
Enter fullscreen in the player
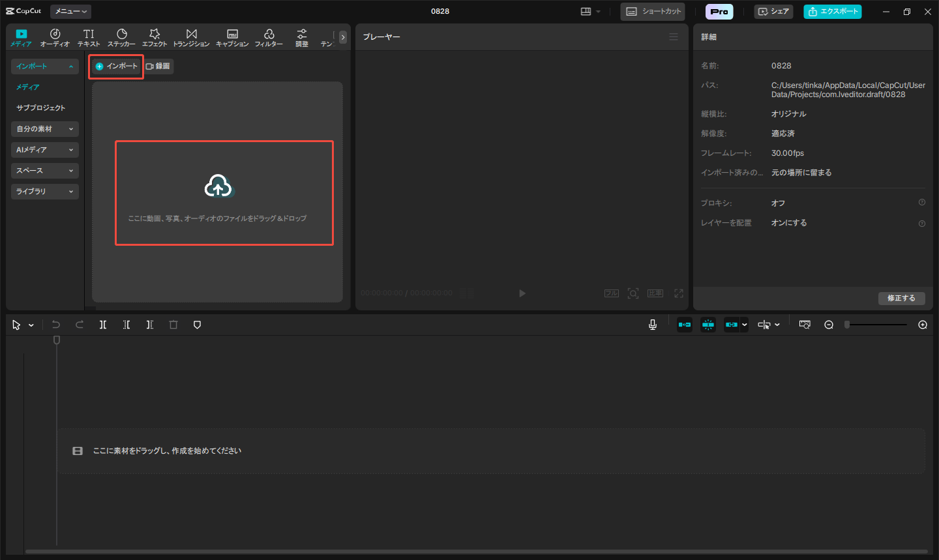pos(679,293)
